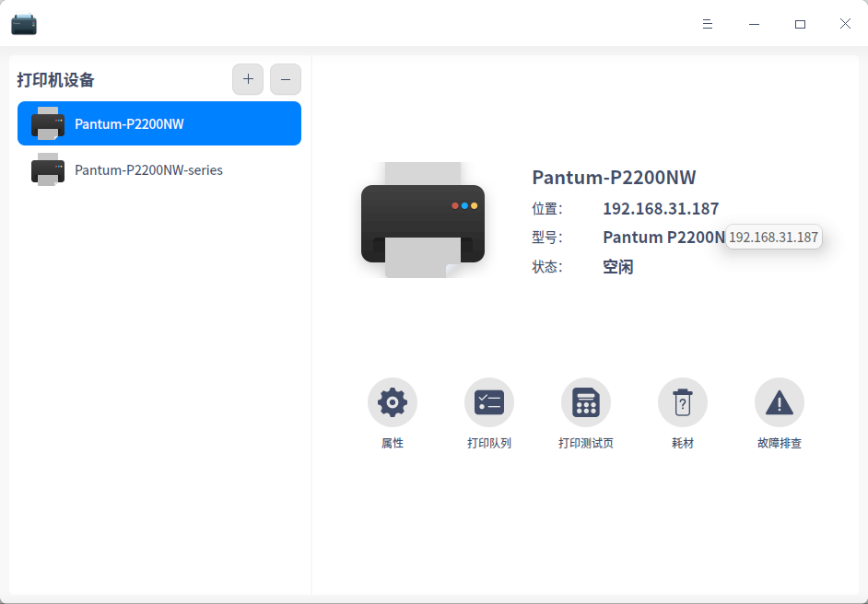868x604 pixels.
Task: Click the 状态: field label
Action: click(547, 267)
